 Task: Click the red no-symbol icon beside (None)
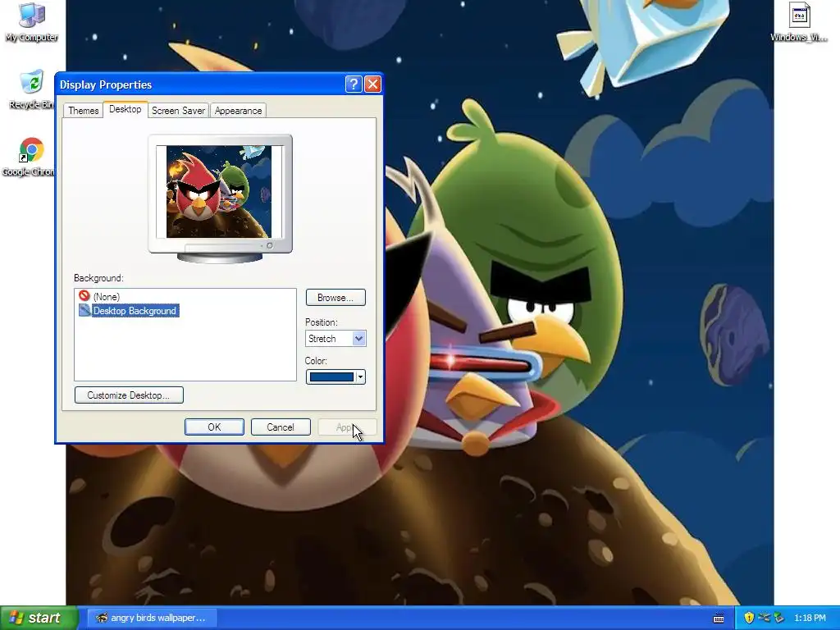84,295
